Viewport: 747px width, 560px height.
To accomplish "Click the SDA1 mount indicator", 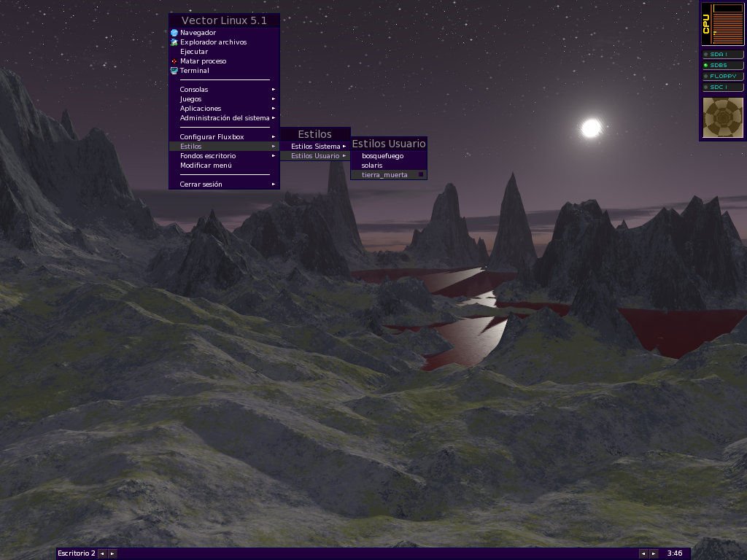I will (x=723, y=54).
